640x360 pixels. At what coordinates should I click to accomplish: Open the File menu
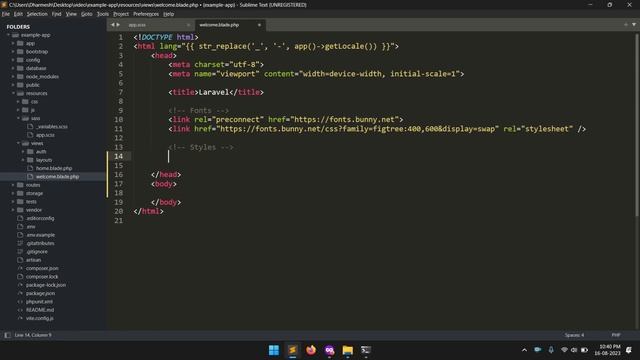[x=6, y=14]
